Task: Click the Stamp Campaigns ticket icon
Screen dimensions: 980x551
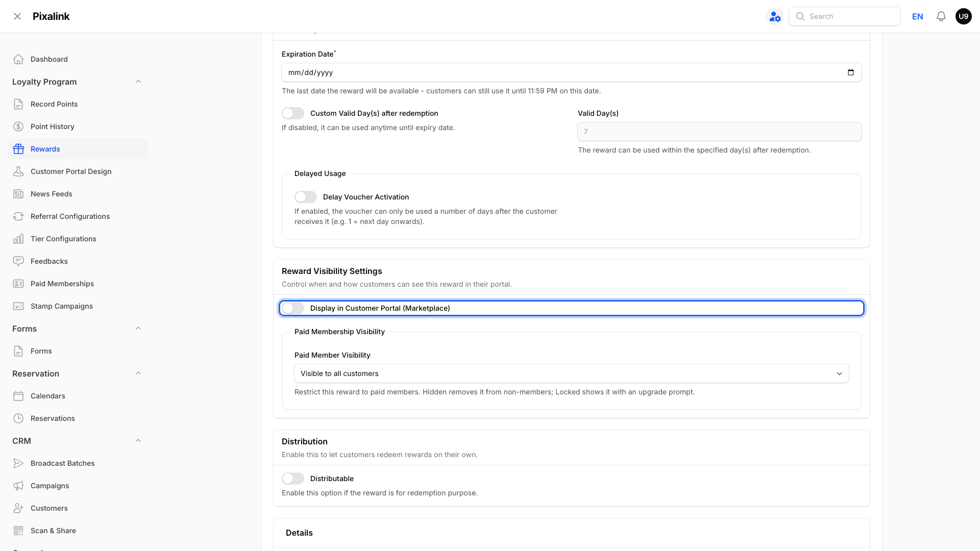Action: coord(18,306)
